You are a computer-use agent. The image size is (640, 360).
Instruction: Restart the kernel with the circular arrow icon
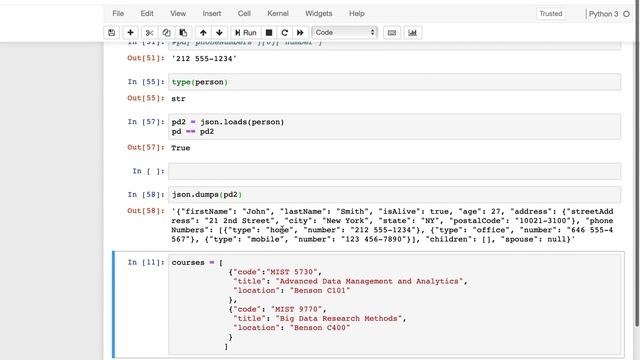[284, 33]
